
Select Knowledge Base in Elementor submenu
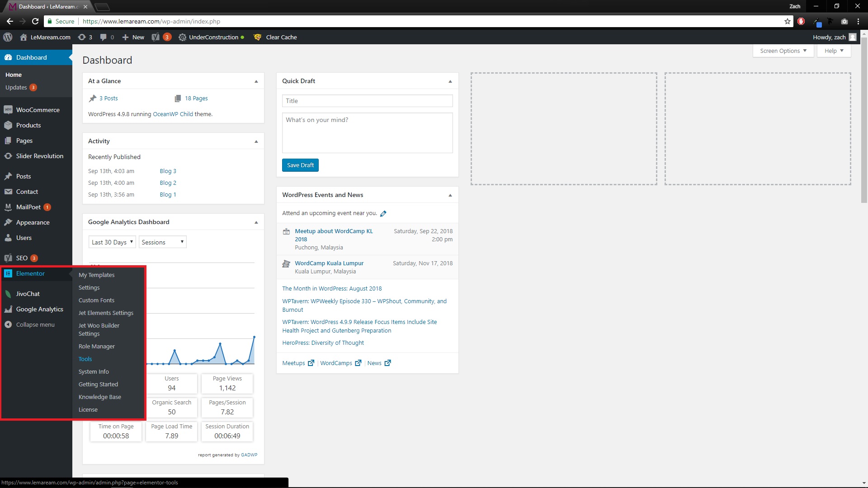coord(100,397)
